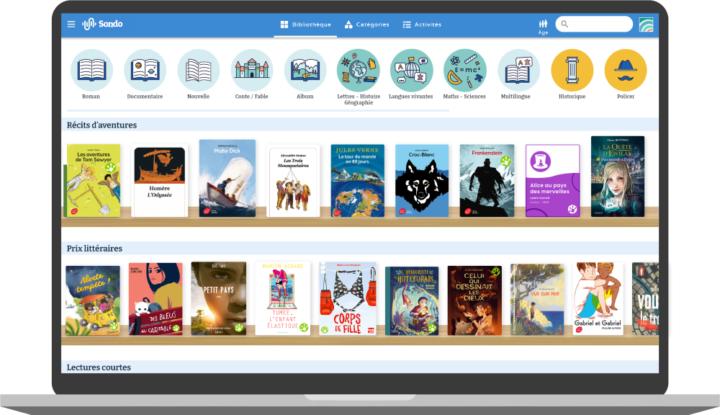This screenshot has height=415, width=720.
Task: Open Le tour du monde en 80 jours
Action: [x=358, y=180]
